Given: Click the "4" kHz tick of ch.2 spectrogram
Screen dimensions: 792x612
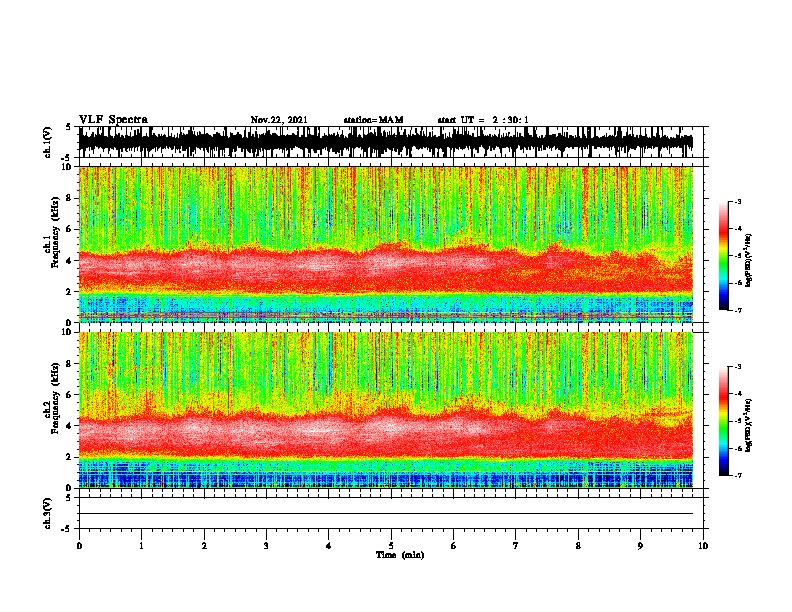Looking at the screenshot, I should pyautogui.click(x=71, y=426).
